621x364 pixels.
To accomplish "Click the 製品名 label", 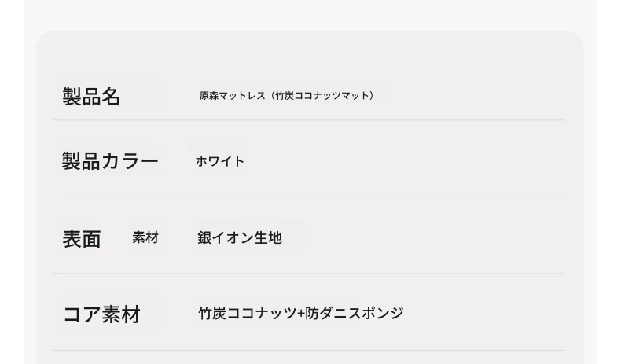I will pos(91,97).
